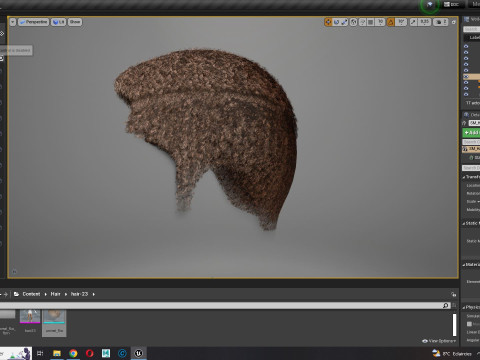Open camera speed setting in viewport
480x360 pixels.
[441, 22]
